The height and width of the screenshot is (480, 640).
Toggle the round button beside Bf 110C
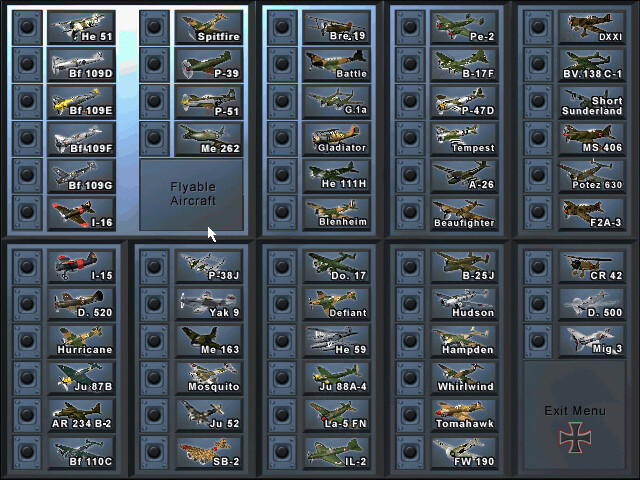(x=27, y=452)
